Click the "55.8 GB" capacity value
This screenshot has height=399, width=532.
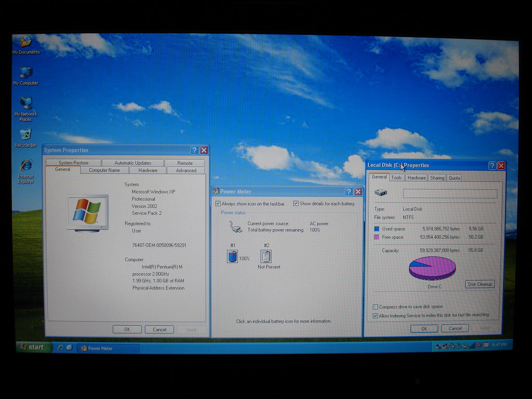click(x=476, y=250)
